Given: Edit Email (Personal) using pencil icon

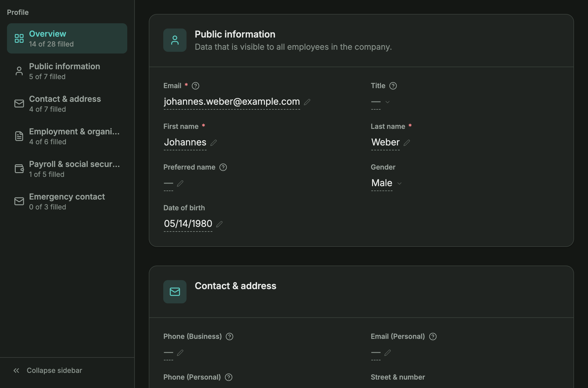Looking at the screenshot, I should (x=388, y=353).
